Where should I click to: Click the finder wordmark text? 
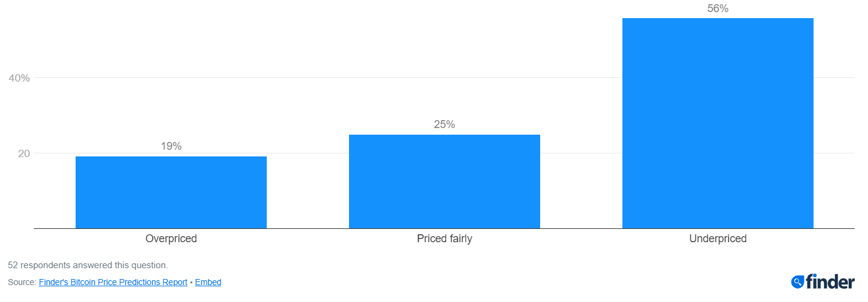[830, 281]
